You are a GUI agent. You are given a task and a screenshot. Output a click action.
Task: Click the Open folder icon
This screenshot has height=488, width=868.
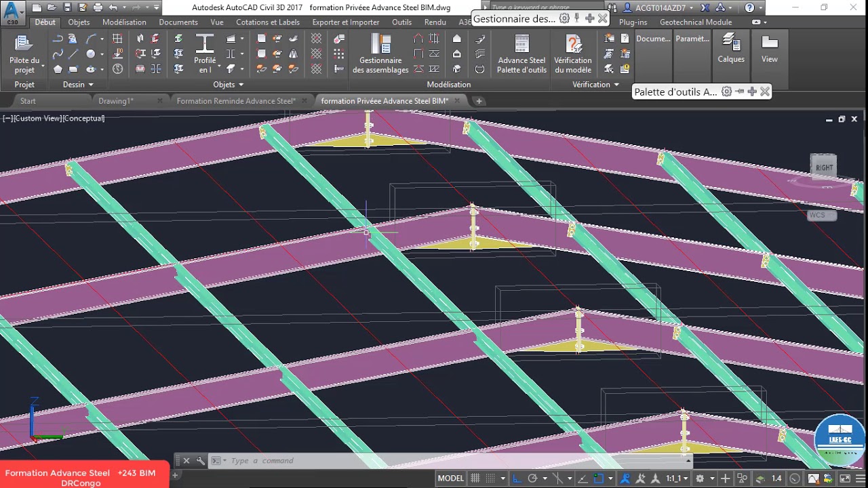(x=52, y=7)
